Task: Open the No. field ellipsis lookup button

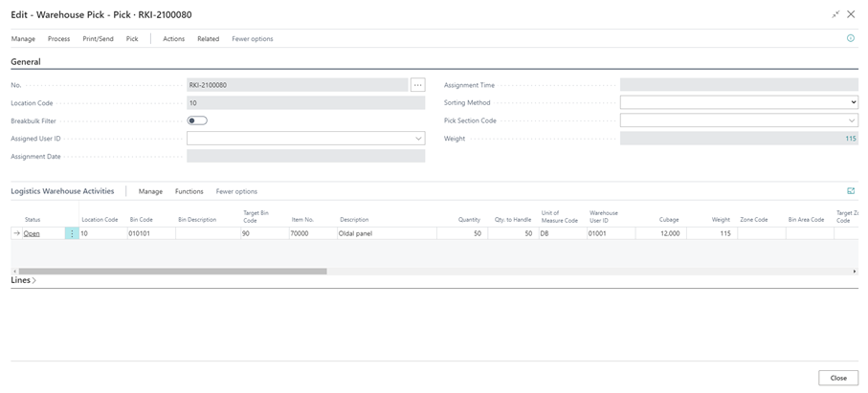Action: point(417,85)
